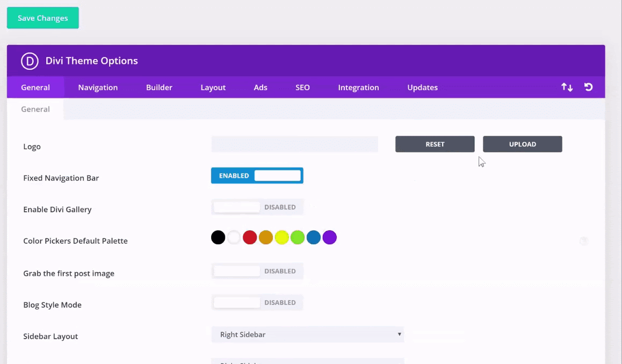This screenshot has width=622, height=364.
Task: Enable the Divi Gallery toggle
Action: pyautogui.click(x=257, y=207)
